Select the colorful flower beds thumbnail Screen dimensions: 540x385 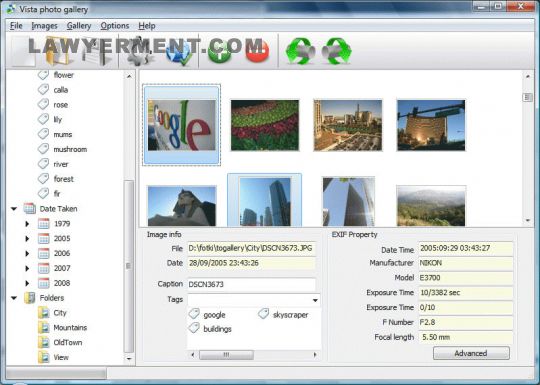(x=264, y=125)
